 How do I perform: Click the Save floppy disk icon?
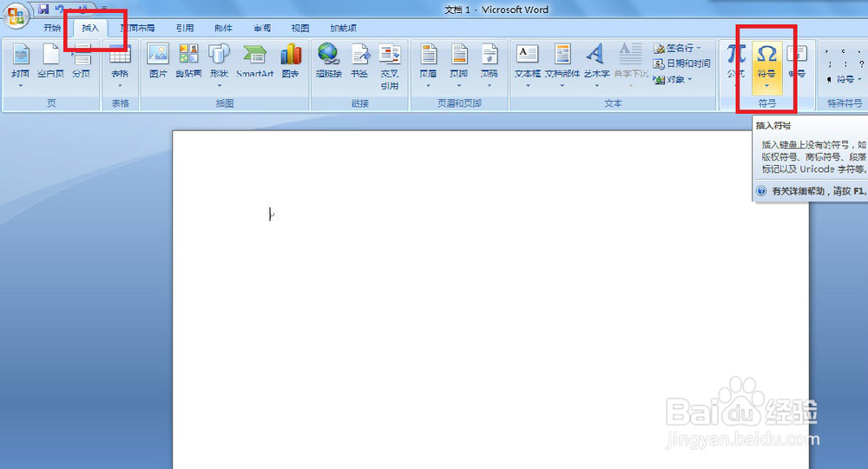[x=43, y=9]
